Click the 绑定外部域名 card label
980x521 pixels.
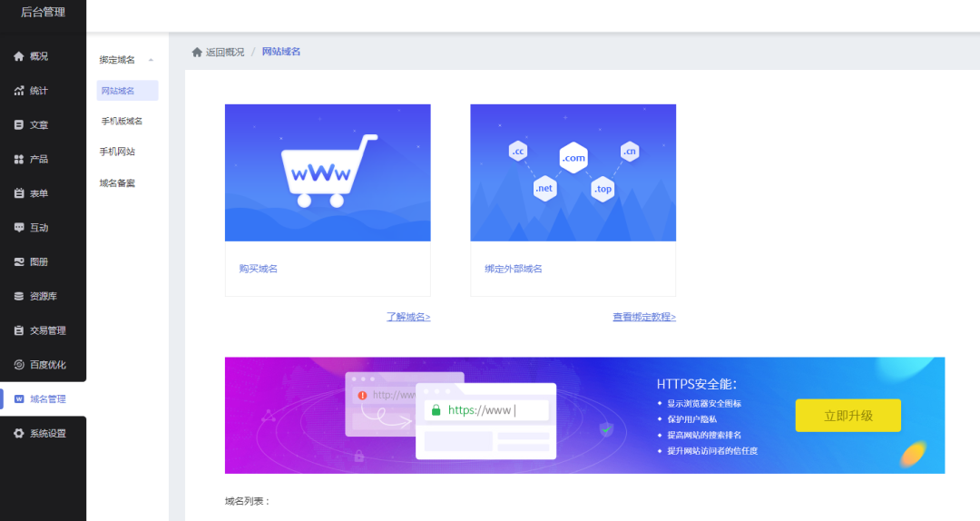pyautogui.click(x=513, y=269)
